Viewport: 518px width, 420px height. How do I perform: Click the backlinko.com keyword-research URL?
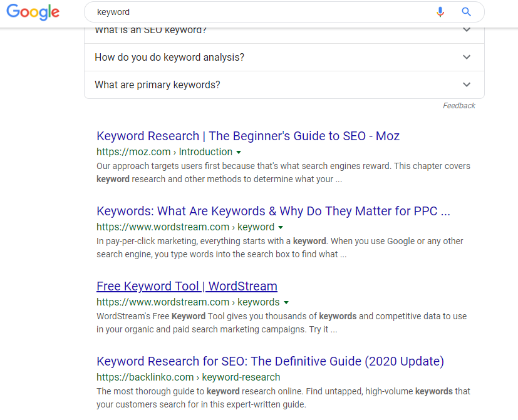tap(188, 377)
